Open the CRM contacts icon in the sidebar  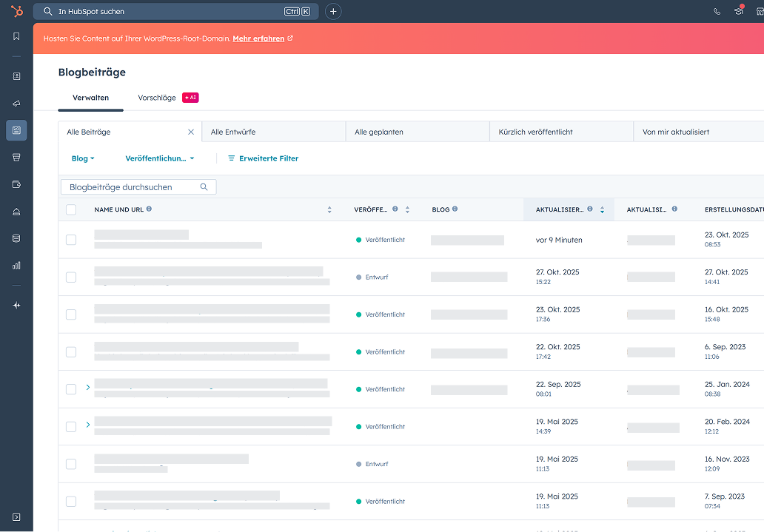16,76
